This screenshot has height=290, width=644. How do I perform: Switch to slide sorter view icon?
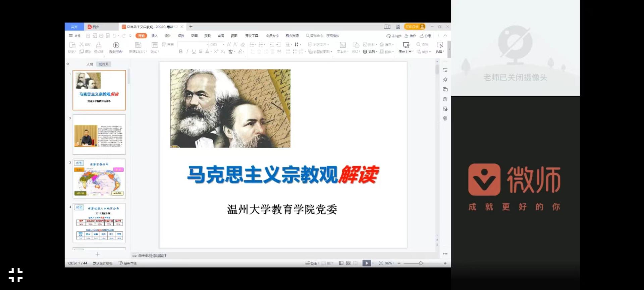[348, 263]
